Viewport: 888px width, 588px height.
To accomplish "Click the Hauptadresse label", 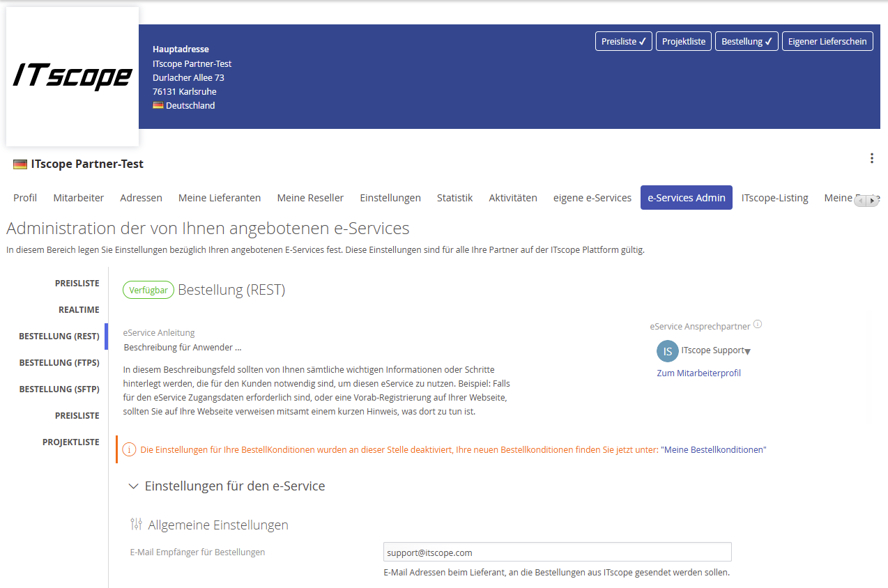I will 181,49.
